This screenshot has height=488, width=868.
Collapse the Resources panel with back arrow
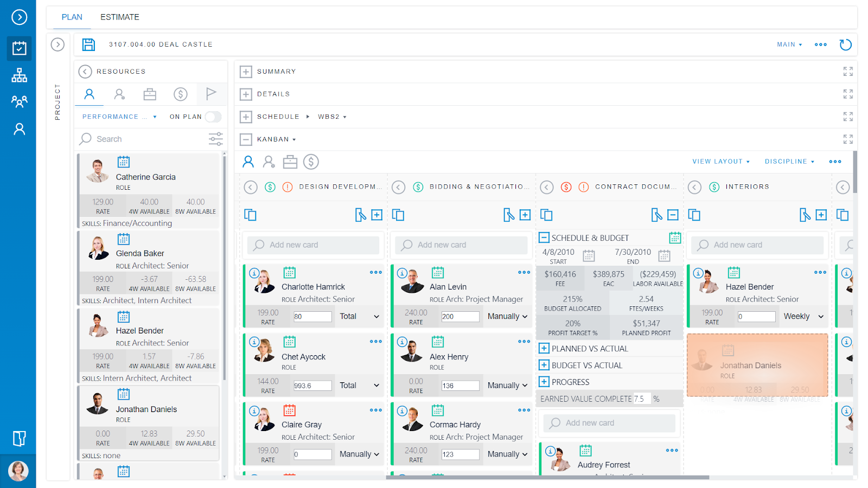click(x=85, y=72)
